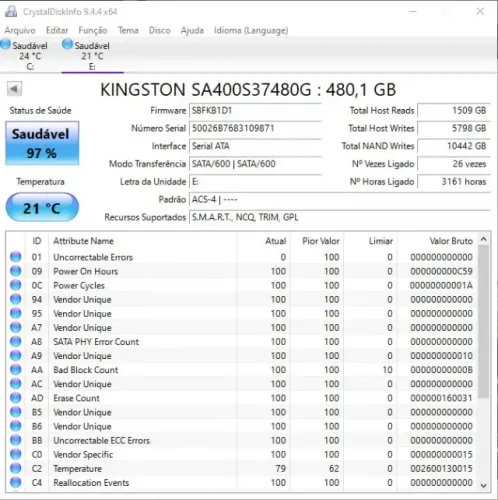The width and height of the screenshot is (498, 500).
Task: Click status icon for Power Cycles row
Action: click(x=15, y=285)
